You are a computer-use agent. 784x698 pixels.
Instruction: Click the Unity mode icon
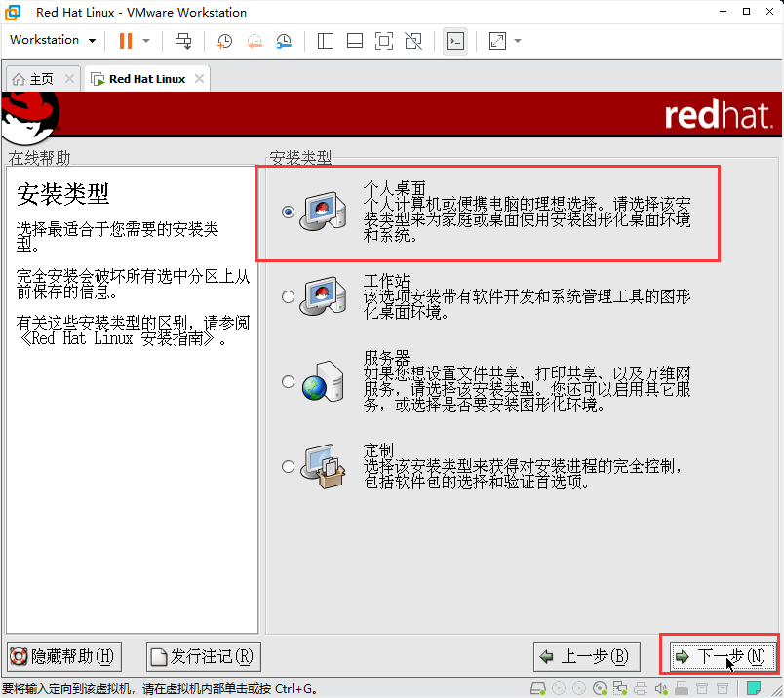tap(413, 41)
